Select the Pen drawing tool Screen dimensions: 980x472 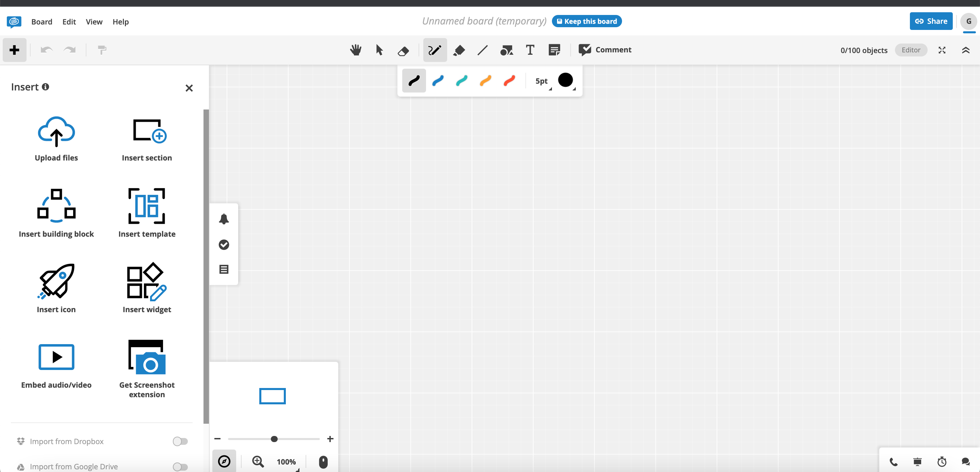(x=435, y=50)
